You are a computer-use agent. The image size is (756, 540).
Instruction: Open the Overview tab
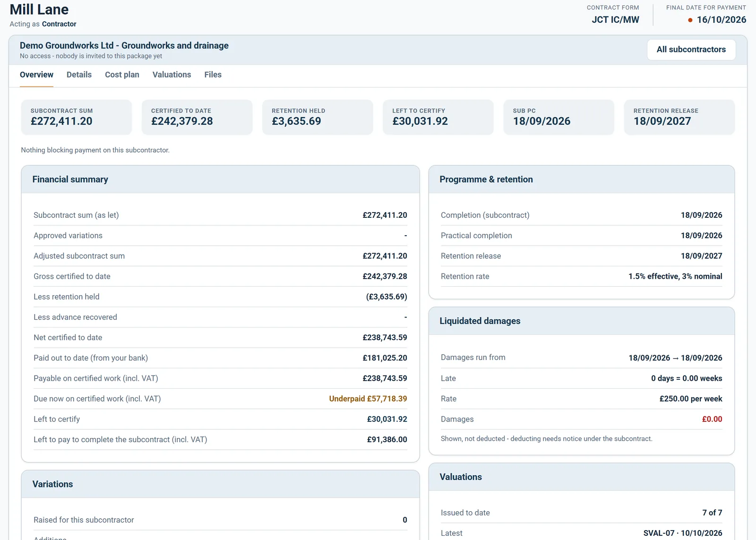tap(36, 75)
